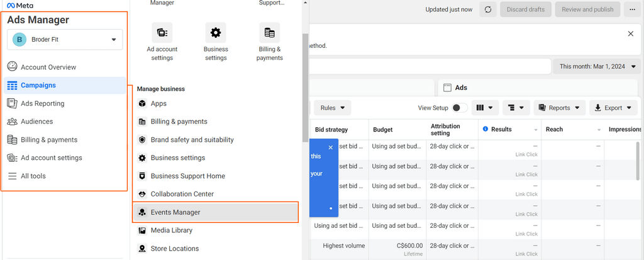The image size is (644, 260).
Task: Click the Budget column header
Action: [x=397, y=130]
